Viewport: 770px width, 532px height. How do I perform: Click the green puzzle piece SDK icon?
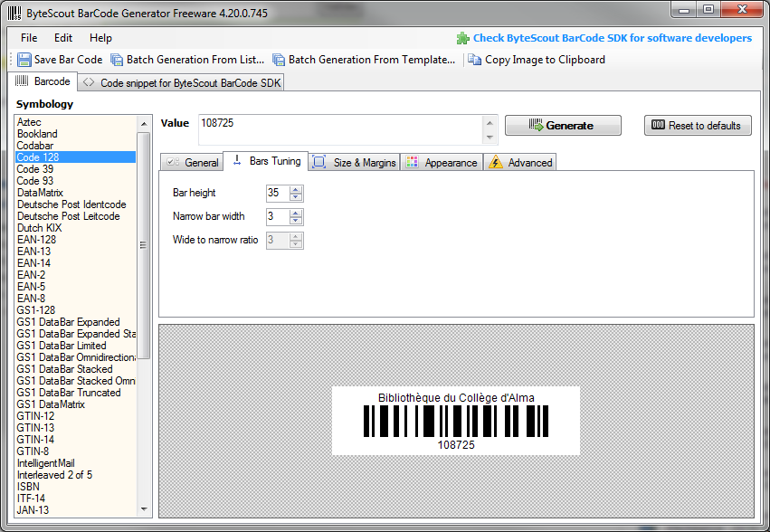pos(463,38)
